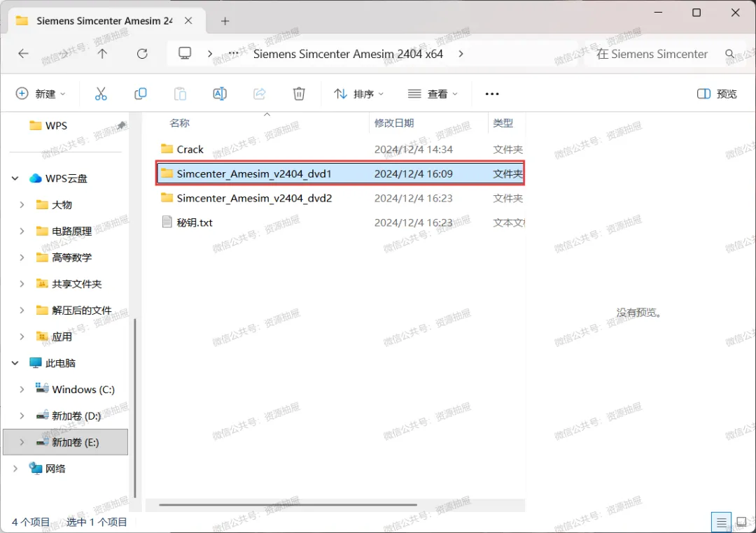Click the Rename icon in toolbar
Screen dimensions: 756x533
point(220,94)
